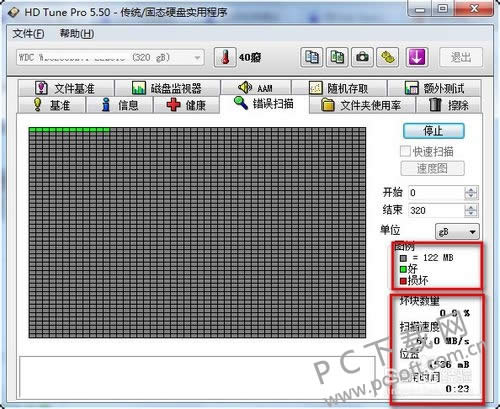Select the 文件基准 file benchmark tab
Viewport: 500px width, 409px height.
pyautogui.click(x=66, y=88)
